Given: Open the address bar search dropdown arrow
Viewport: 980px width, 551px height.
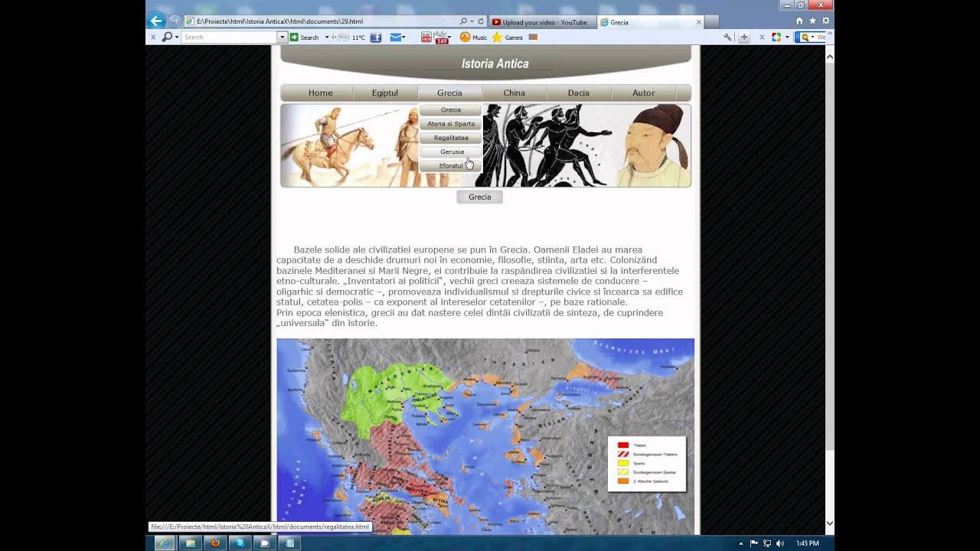Looking at the screenshot, I should tap(472, 21).
